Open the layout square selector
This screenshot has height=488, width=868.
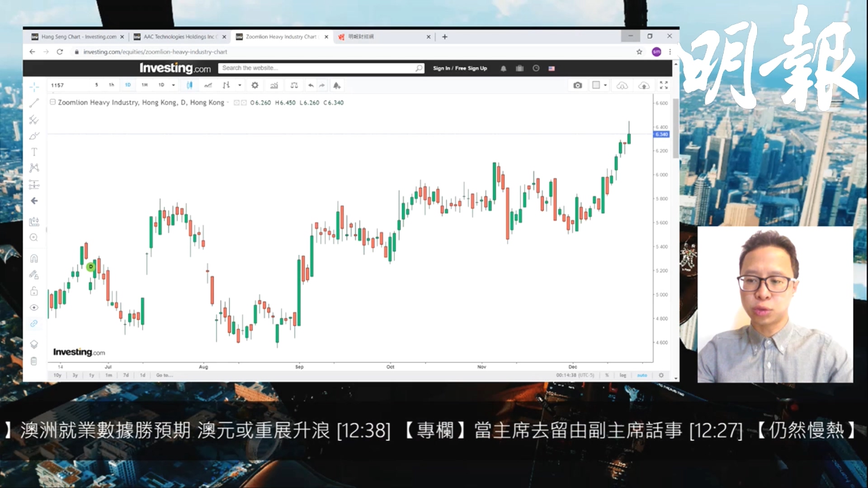click(596, 85)
